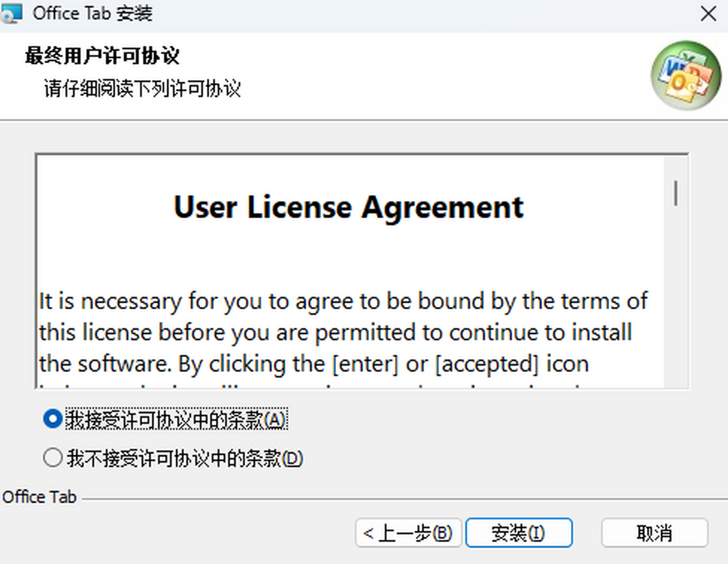Viewport: 728px width, 564px height.
Task: Click the Office Tab 安装 title bar text
Action: point(92,13)
